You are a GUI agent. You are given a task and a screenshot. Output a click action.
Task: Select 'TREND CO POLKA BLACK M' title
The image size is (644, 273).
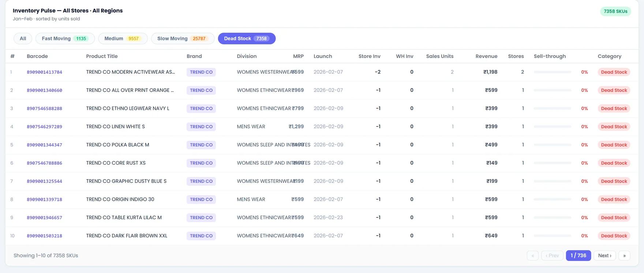[117, 145]
